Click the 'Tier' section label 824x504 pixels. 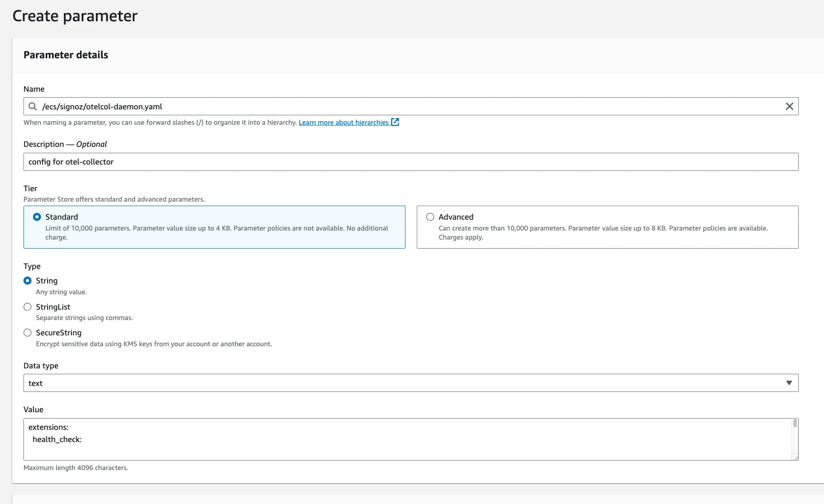tap(30, 188)
